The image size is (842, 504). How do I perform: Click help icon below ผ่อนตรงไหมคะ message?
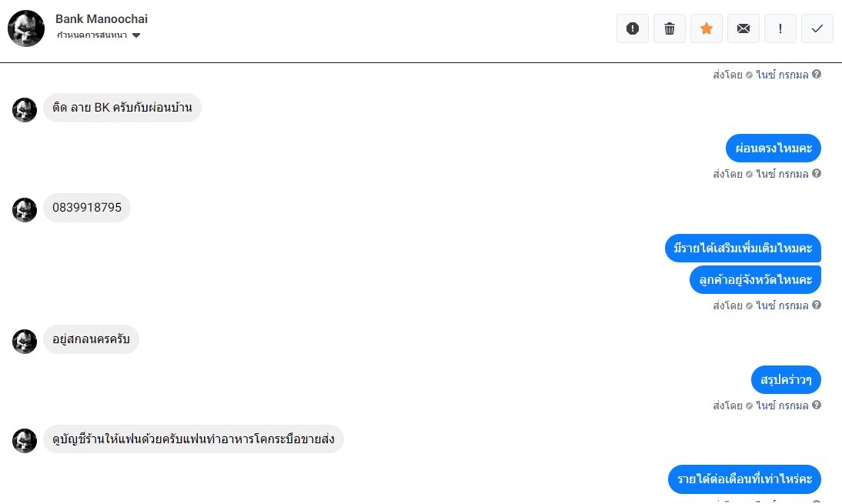817,173
